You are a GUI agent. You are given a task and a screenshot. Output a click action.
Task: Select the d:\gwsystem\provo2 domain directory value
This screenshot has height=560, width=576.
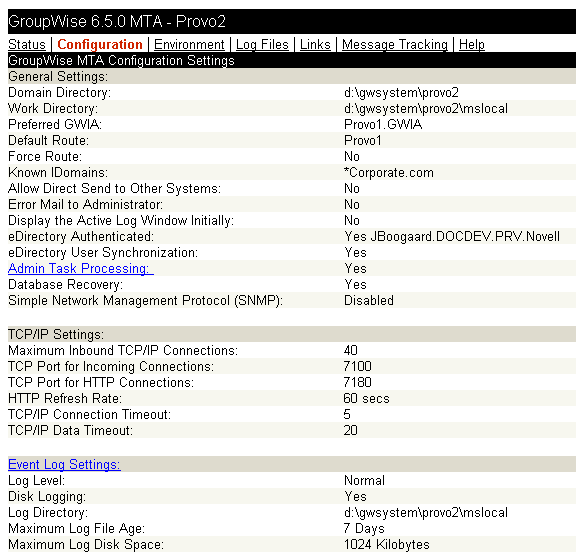402,93
